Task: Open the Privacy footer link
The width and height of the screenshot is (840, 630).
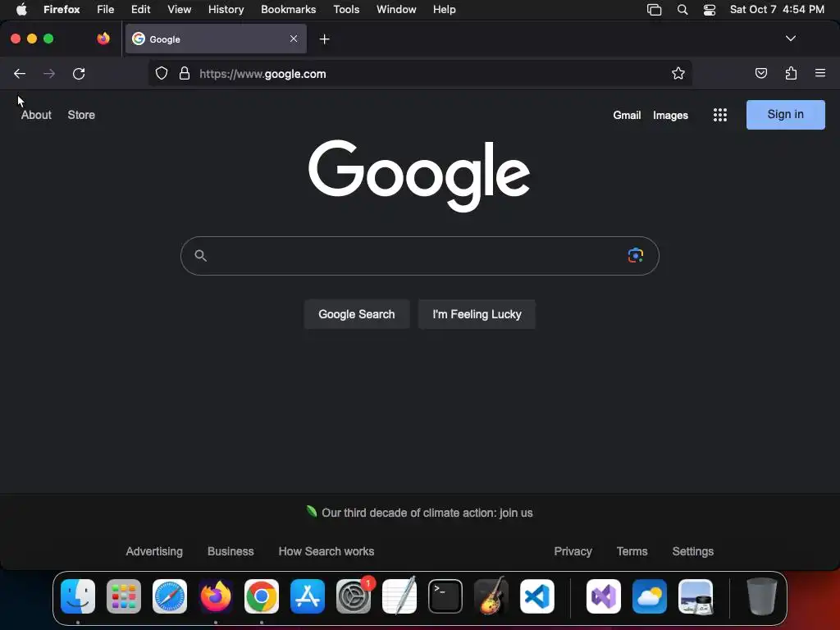Action: [573, 551]
